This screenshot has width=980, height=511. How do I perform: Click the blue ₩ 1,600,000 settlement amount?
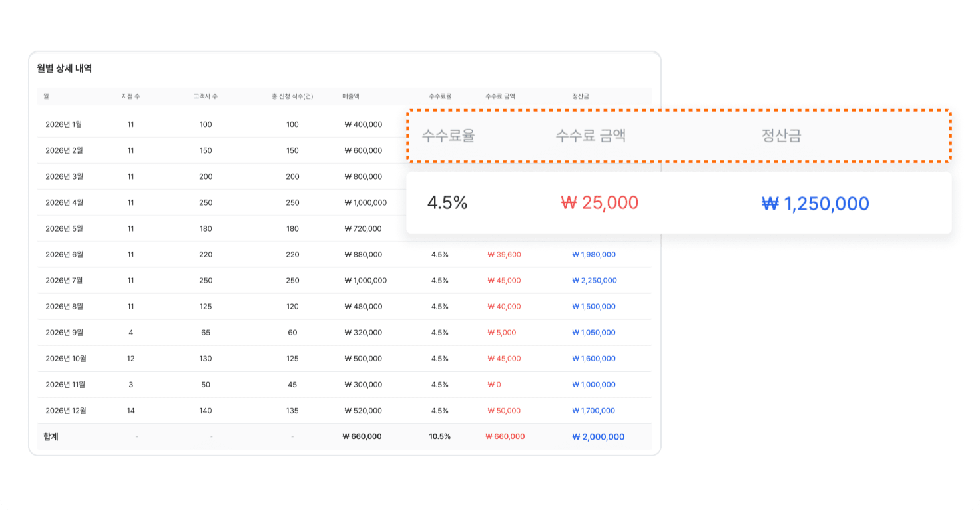(x=594, y=358)
